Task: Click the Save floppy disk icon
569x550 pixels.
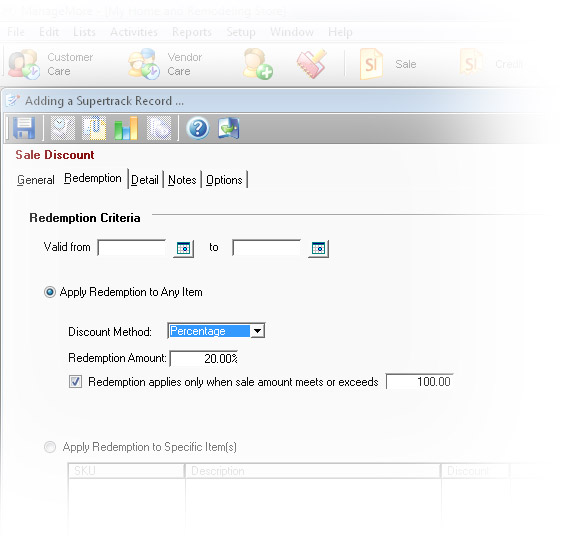Action: (x=24, y=128)
